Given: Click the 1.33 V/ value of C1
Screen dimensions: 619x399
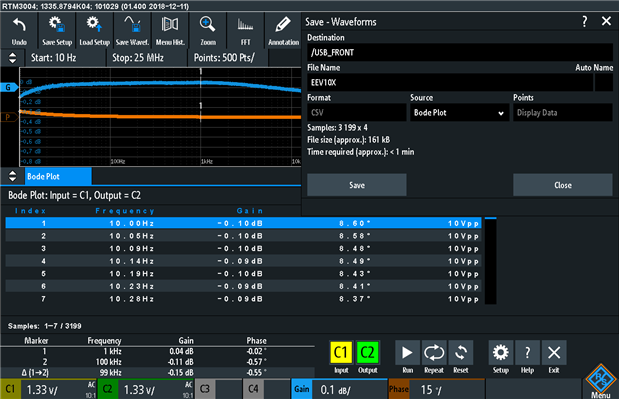Looking at the screenshot, I should click(x=42, y=390).
